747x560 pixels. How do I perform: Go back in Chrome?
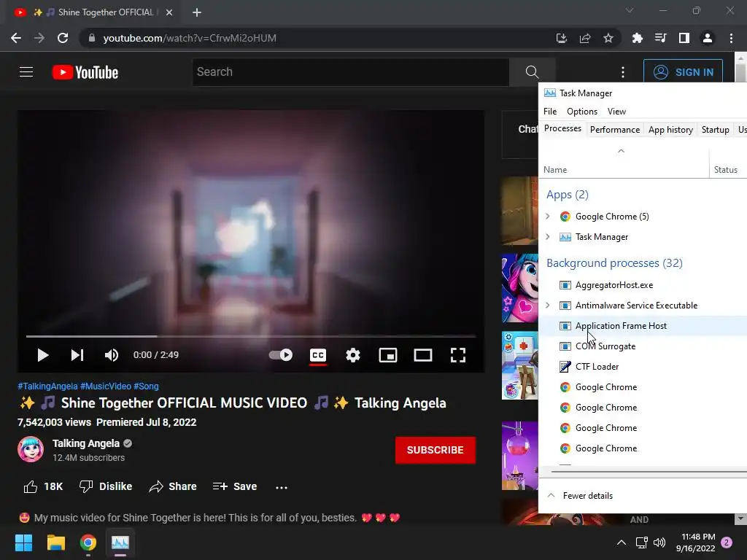click(16, 38)
